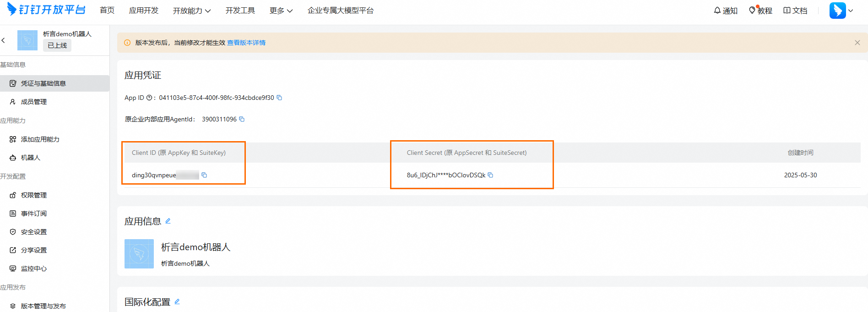Click the 已上线 status badge
The width and height of the screenshot is (868, 312).
(x=57, y=45)
